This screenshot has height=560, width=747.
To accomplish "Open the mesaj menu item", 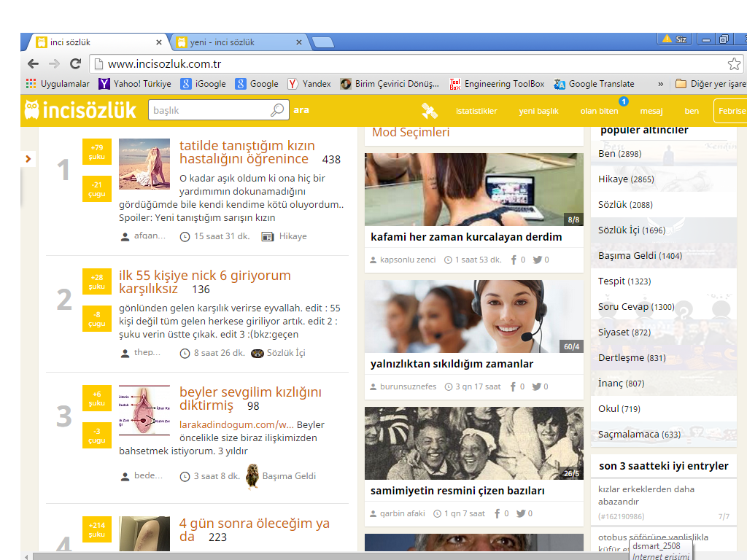I will tap(651, 111).
